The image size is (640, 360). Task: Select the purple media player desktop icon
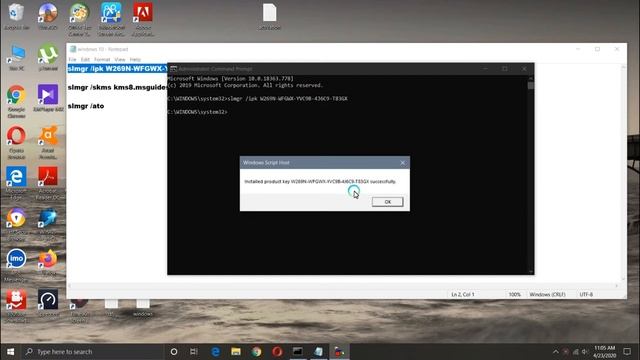(48, 98)
